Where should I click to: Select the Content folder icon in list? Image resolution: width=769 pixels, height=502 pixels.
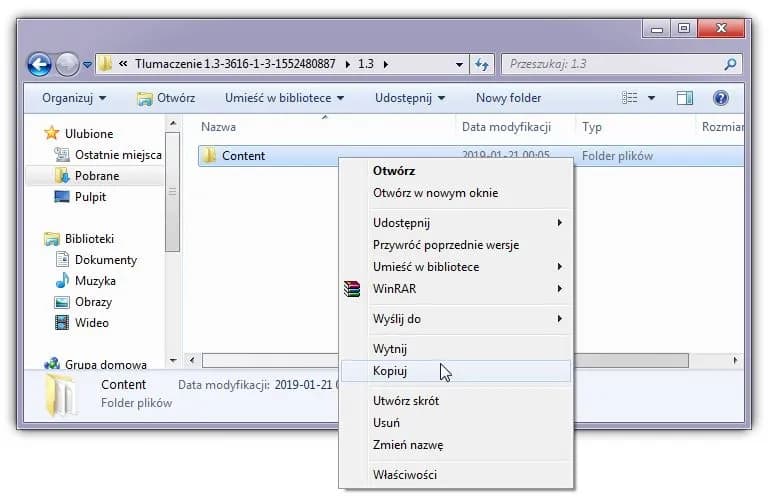click(209, 156)
